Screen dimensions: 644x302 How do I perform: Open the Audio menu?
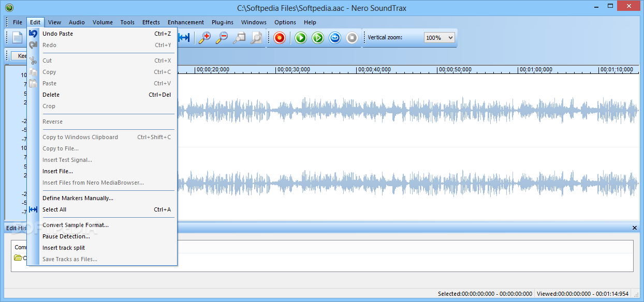(77, 22)
